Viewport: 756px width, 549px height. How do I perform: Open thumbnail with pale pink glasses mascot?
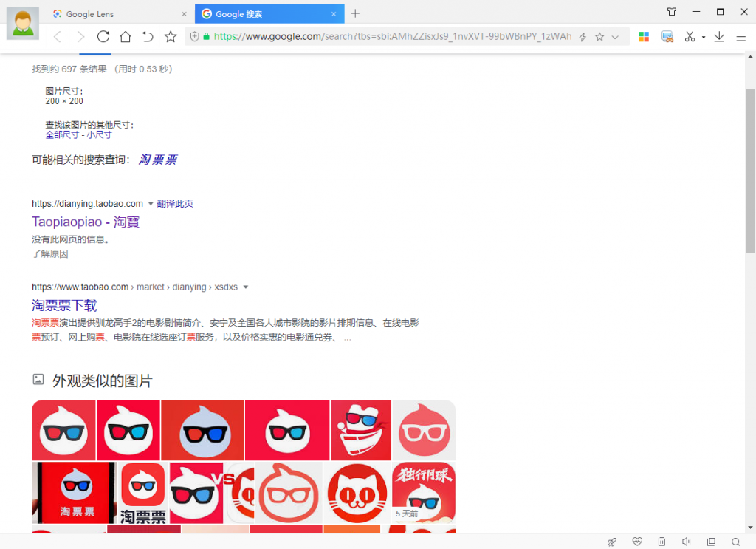pyautogui.click(x=424, y=430)
